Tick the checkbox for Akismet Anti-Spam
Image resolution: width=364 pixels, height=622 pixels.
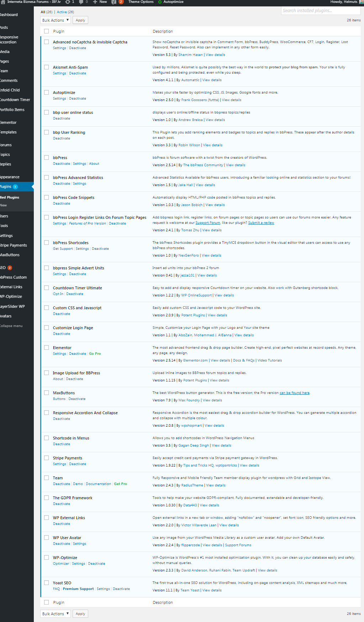pos(46,67)
